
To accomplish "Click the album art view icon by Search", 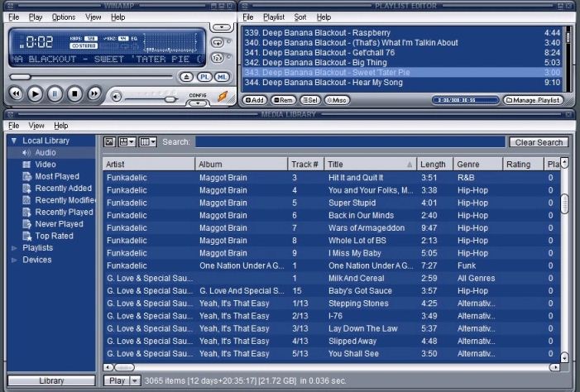I will pyautogui.click(x=109, y=141).
